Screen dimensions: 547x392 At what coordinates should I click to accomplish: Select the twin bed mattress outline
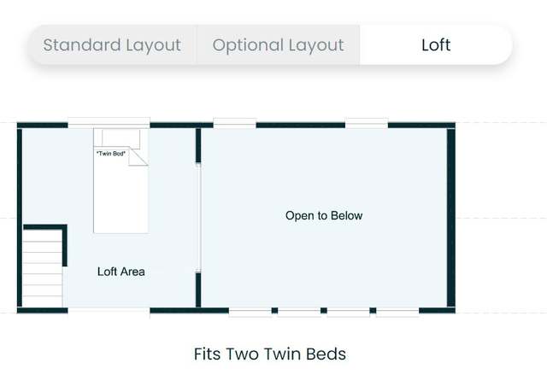(121, 180)
